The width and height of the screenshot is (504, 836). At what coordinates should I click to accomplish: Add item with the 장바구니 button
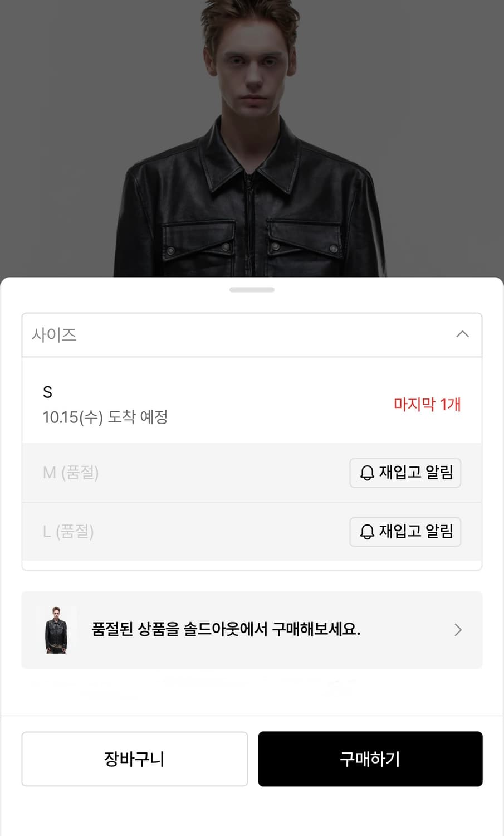point(134,759)
